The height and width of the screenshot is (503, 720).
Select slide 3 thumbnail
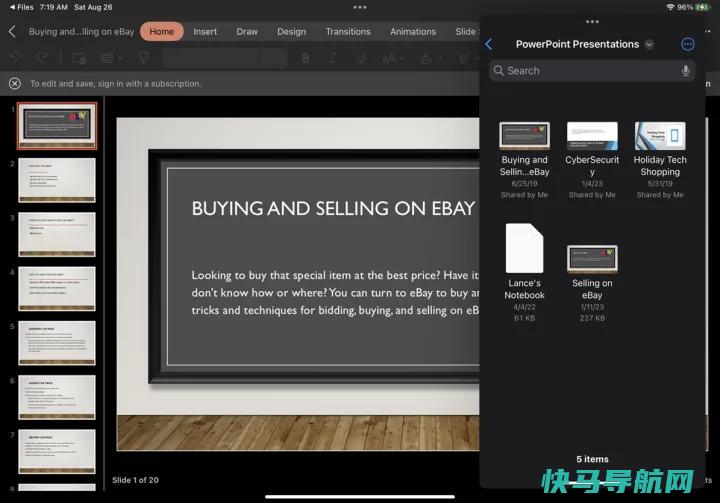tap(57, 234)
